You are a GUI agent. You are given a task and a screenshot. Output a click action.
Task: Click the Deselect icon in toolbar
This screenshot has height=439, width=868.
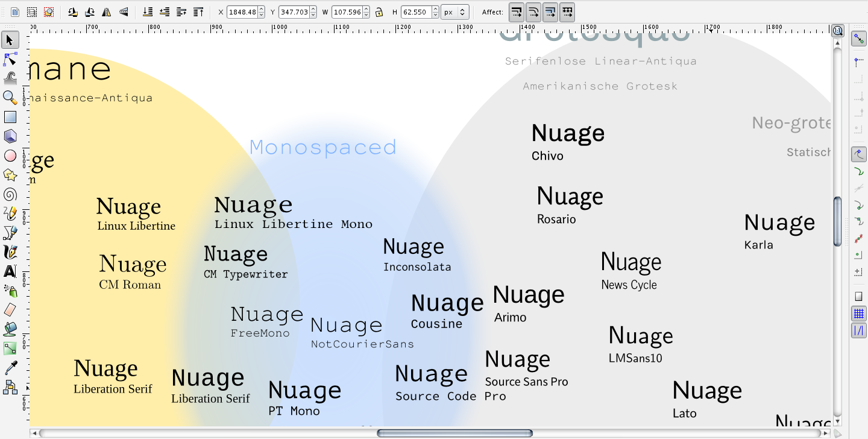point(49,12)
